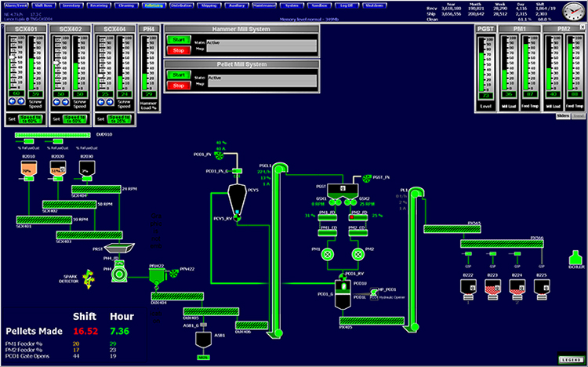Screen dimensions: 588x367
Task: Increase SCX404 speed with right arrow
Action: click(110, 102)
